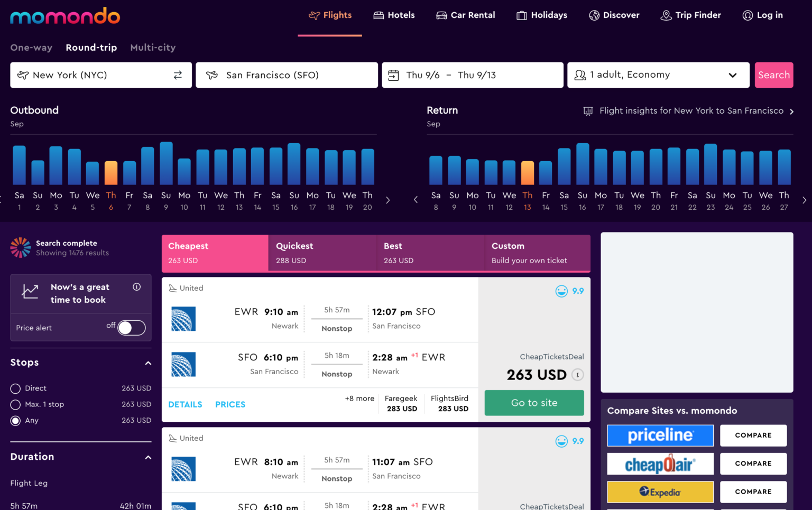Click the swap origin and destination icon
The height and width of the screenshot is (510, 812).
point(178,75)
